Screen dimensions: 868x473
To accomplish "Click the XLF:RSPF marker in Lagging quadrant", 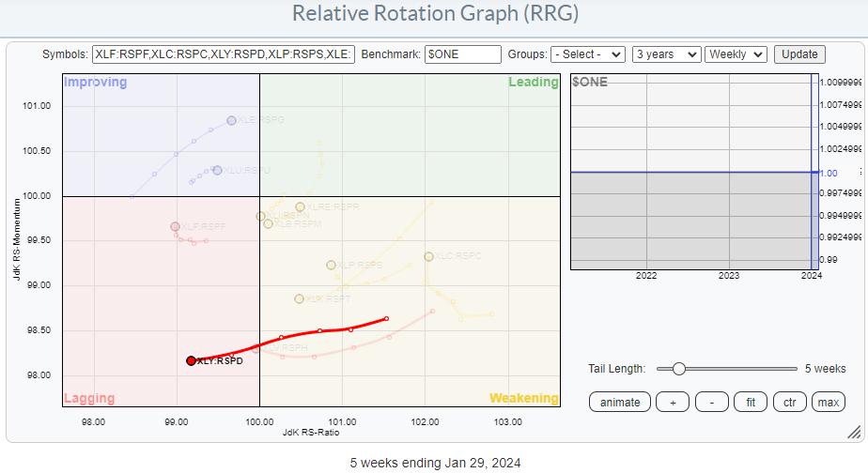I will [175, 226].
